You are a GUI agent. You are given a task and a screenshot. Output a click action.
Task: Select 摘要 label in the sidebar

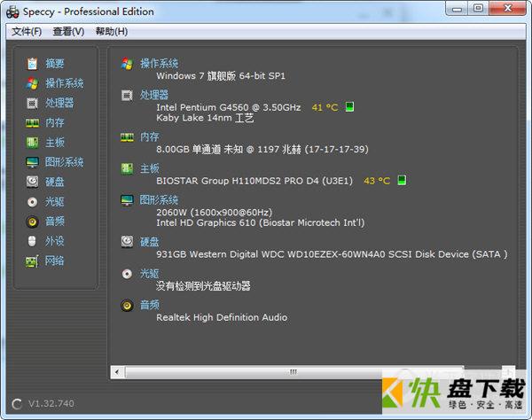(x=55, y=64)
